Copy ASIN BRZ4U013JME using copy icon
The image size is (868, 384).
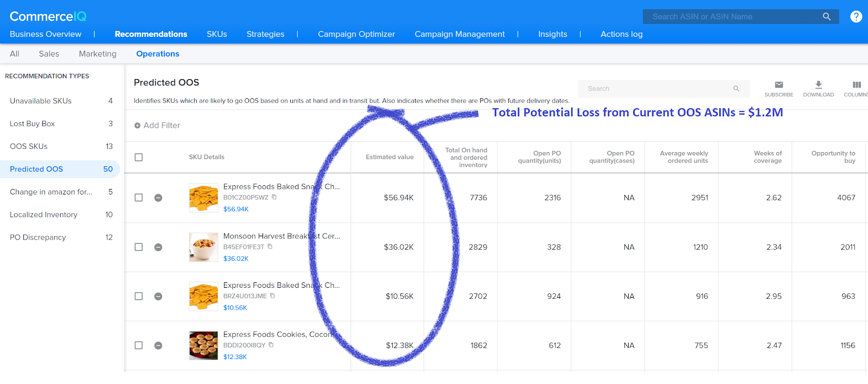point(272,296)
